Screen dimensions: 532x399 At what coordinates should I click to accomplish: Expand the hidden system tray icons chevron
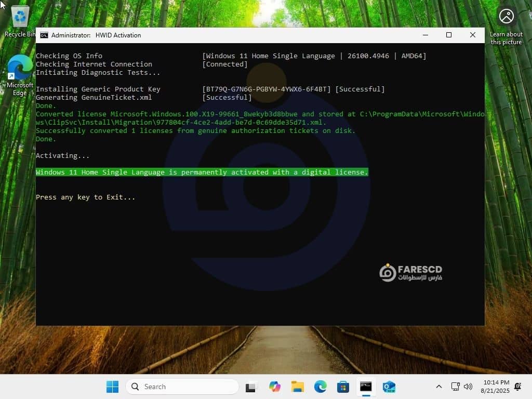point(438,387)
